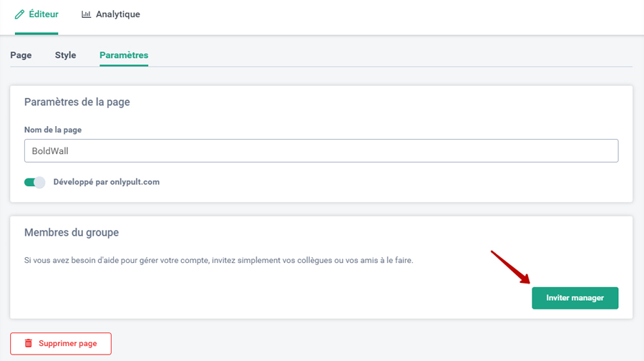Click the Développé par onlypult.com label
The image size is (644, 361).
click(107, 182)
